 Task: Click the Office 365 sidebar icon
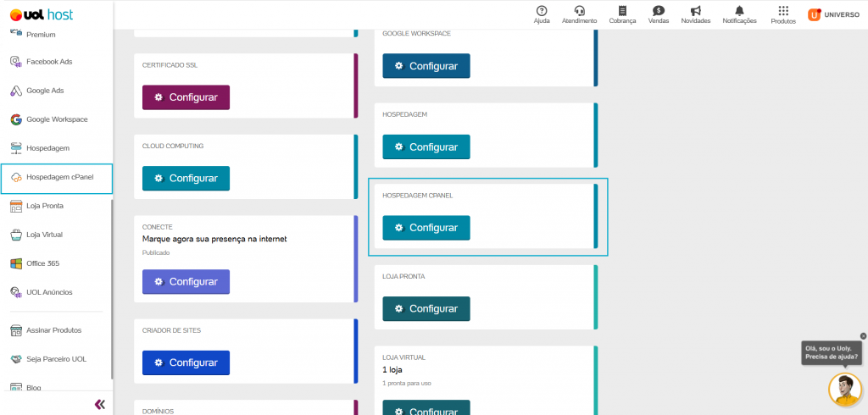pyautogui.click(x=16, y=263)
